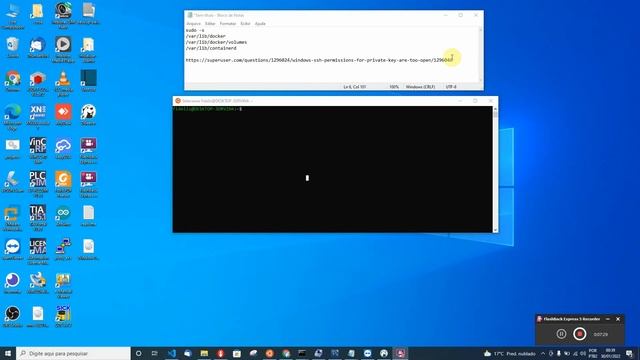Pause recording in FlashBack Express Recorder
Viewport: 640px width, 360px height.
pyautogui.click(x=561, y=334)
